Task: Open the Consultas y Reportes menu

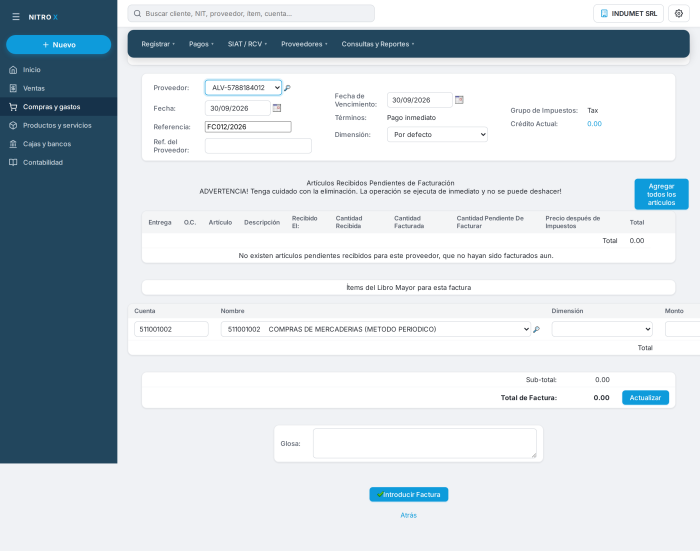Action: [378, 44]
